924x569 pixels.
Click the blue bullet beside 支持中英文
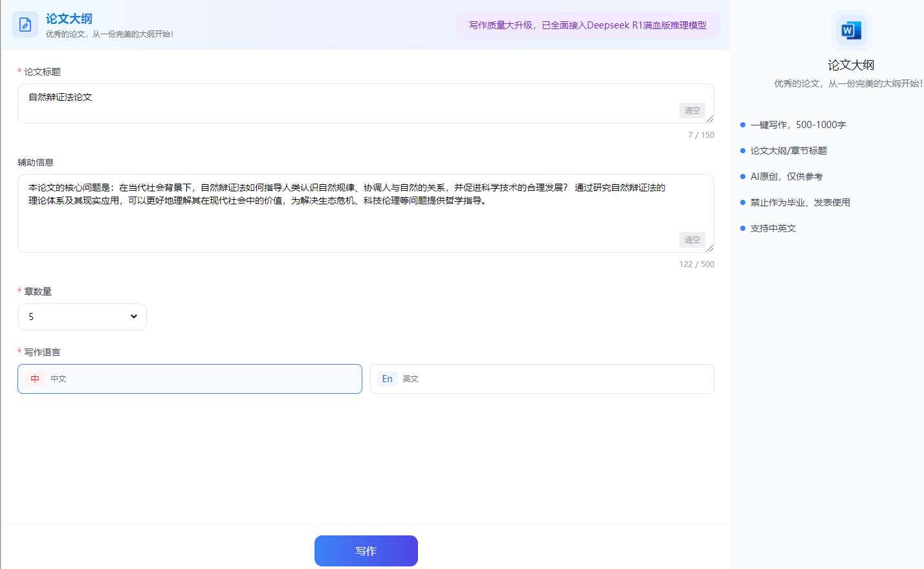point(743,228)
